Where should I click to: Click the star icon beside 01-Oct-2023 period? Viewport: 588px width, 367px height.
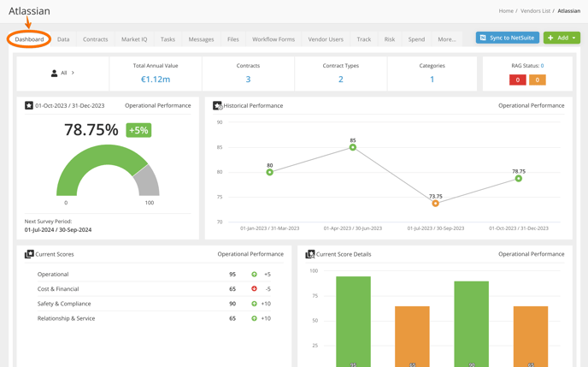pos(29,105)
